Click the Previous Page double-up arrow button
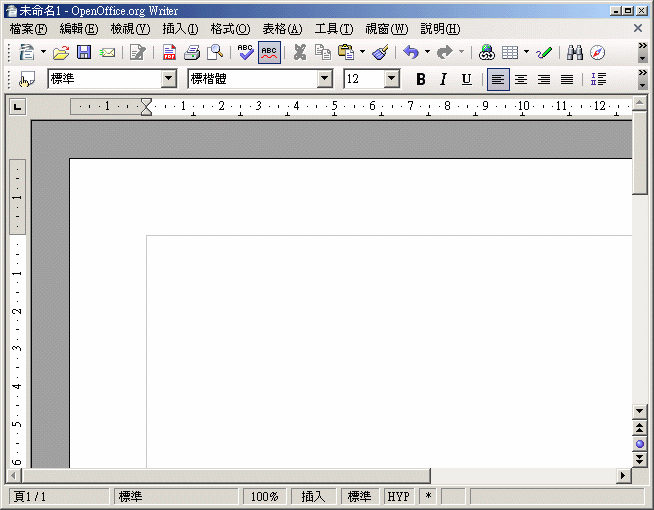The height and width of the screenshot is (510, 654). coord(639,428)
